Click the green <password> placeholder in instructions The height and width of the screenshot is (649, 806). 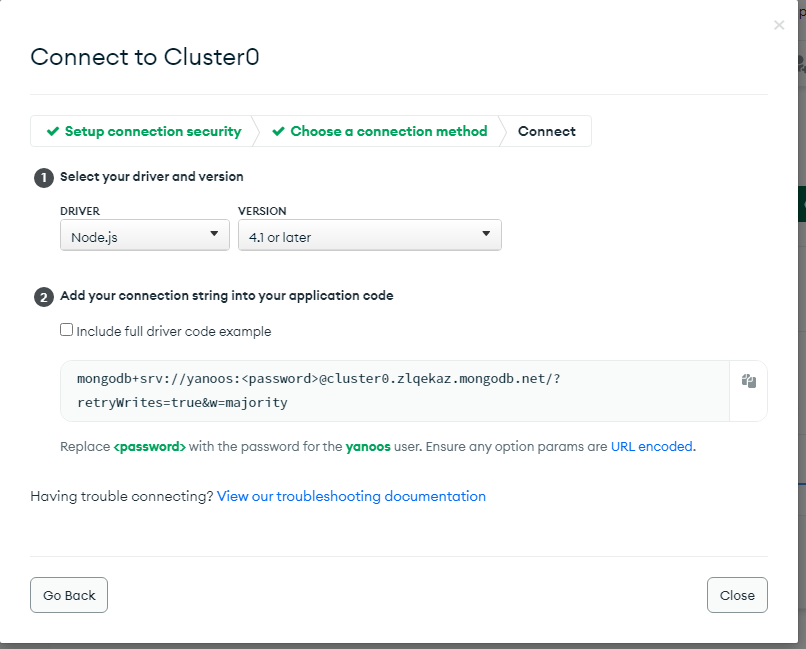149,447
